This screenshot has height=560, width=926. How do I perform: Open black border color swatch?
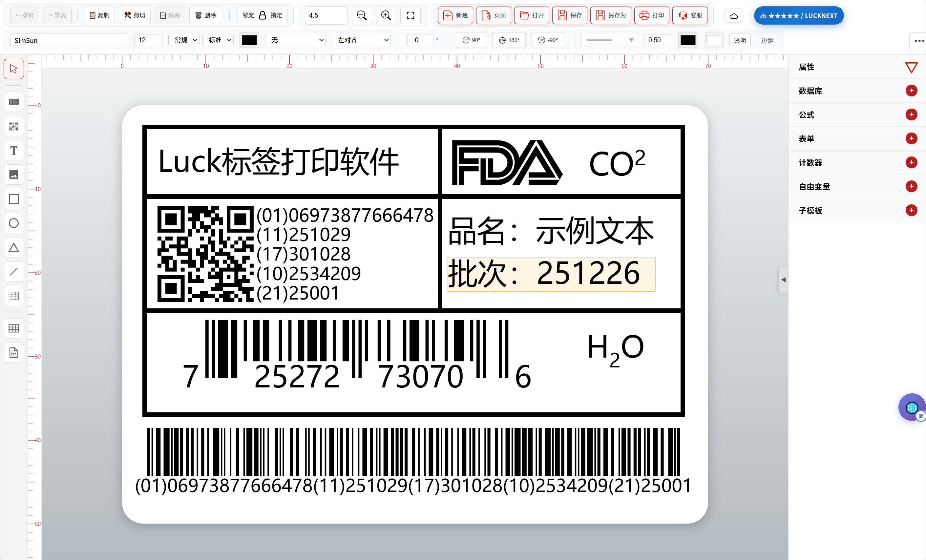(688, 40)
